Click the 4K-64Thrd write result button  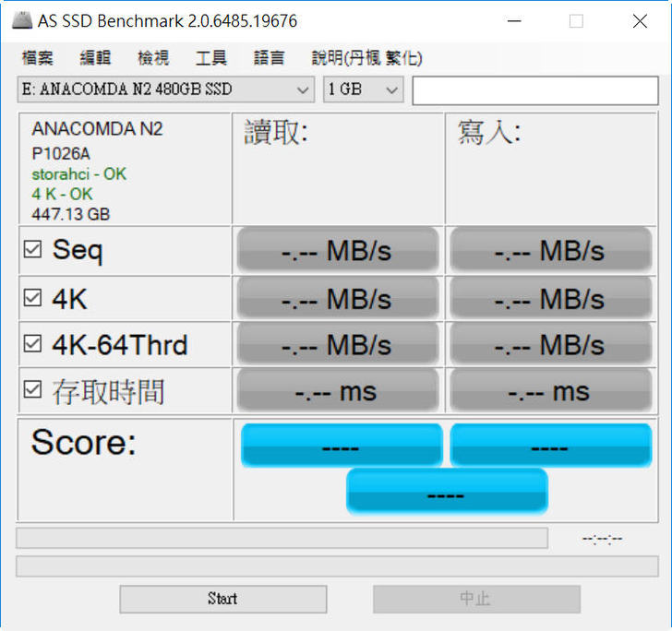coord(551,344)
